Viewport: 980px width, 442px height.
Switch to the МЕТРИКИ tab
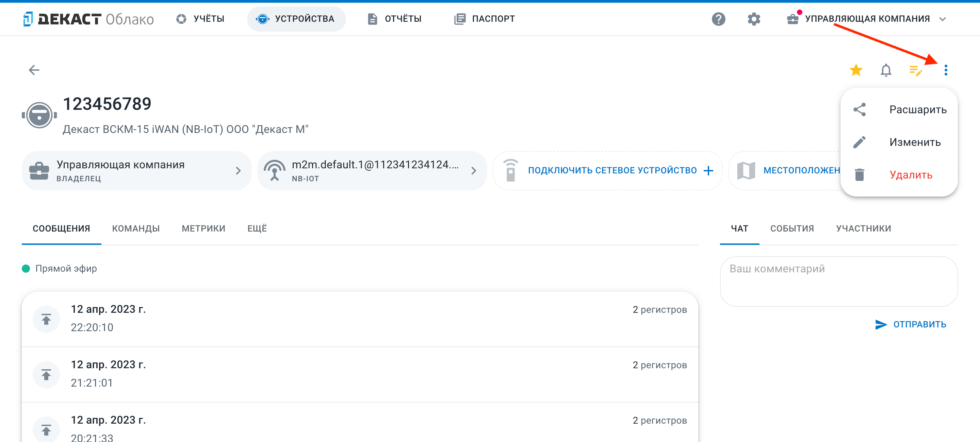coord(203,228)
